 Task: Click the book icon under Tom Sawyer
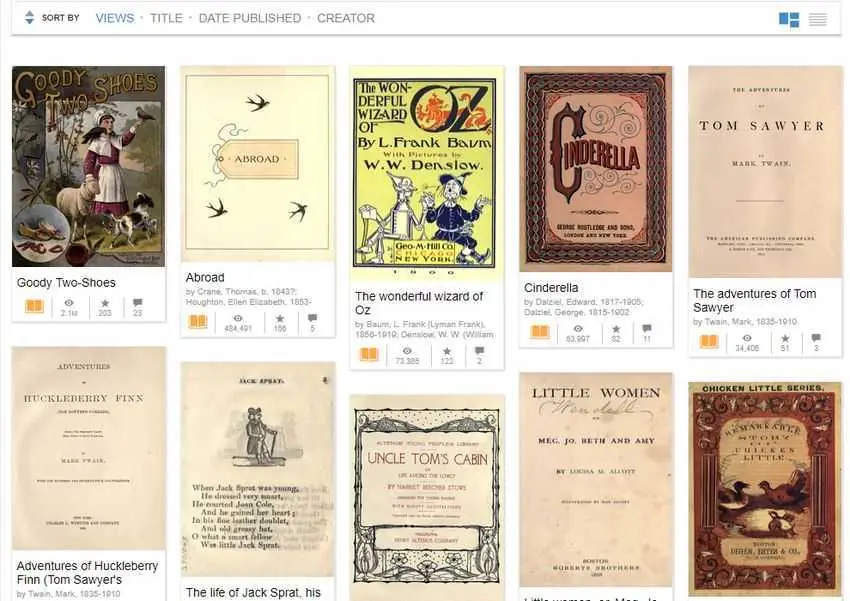(x=709, y=341)
